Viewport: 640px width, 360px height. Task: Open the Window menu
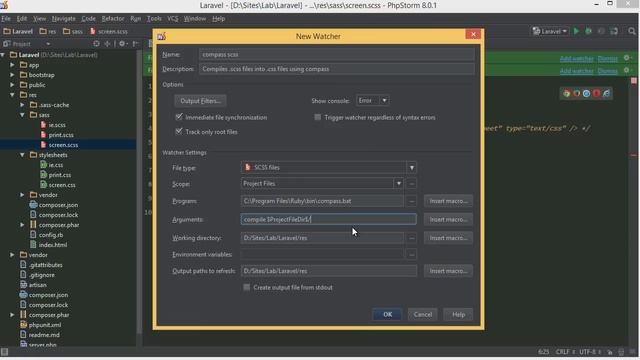(195, 19)
